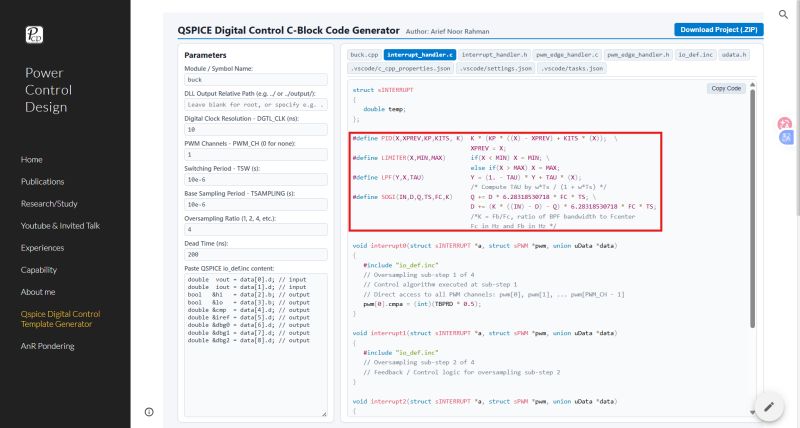The height and width of the screenshot is (428, 800).
Task: Open Publications in the sidebar
Action: (42, 182)
